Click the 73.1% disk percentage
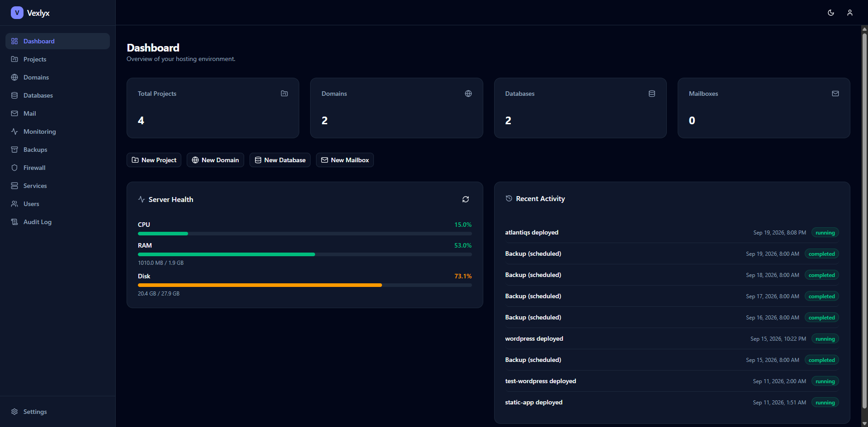 click(463, 276)
